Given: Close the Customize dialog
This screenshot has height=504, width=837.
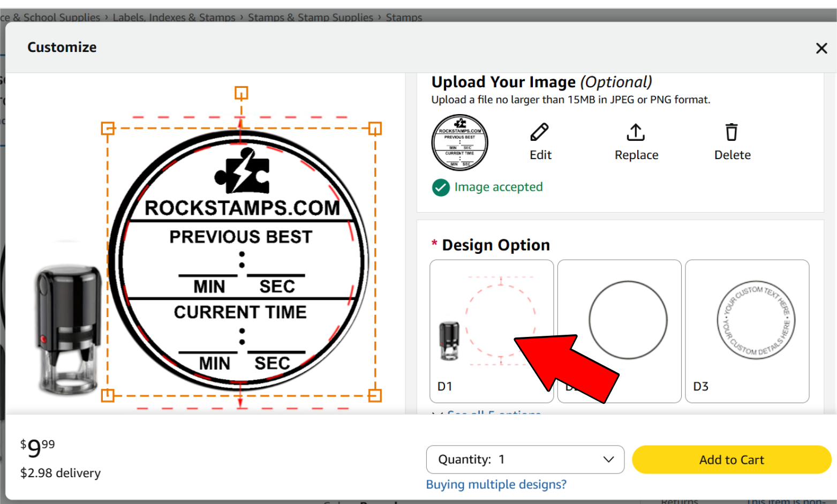Looking at the screenshot, I should tap(821, 48).
